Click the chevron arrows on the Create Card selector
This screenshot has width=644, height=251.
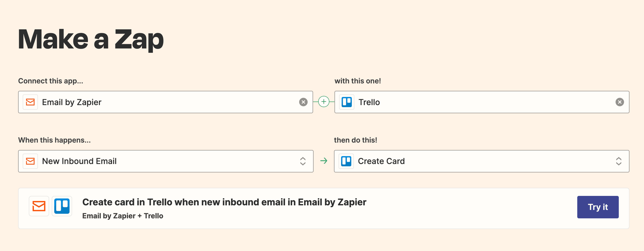click(619, 161)
